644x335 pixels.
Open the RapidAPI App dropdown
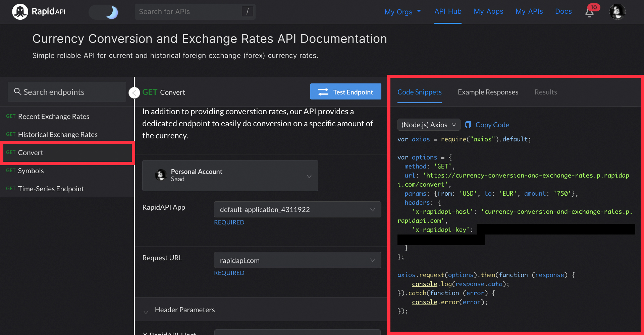298,209
